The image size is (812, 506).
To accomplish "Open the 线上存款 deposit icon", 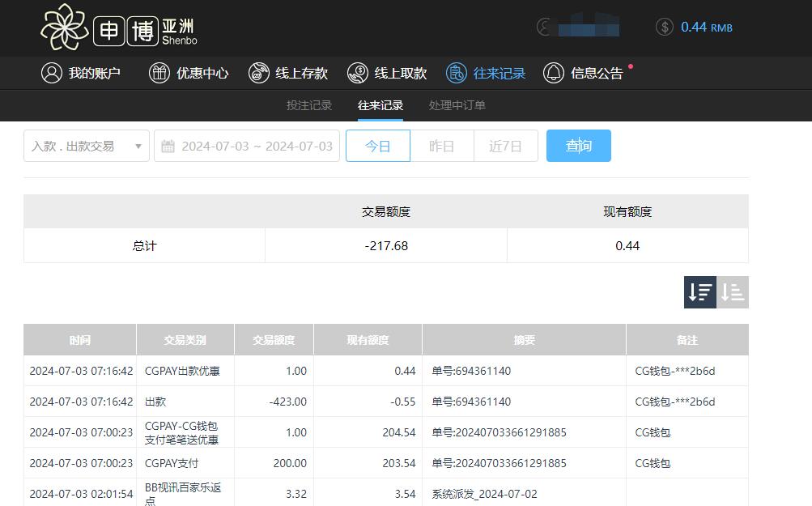I will [259, 73].
